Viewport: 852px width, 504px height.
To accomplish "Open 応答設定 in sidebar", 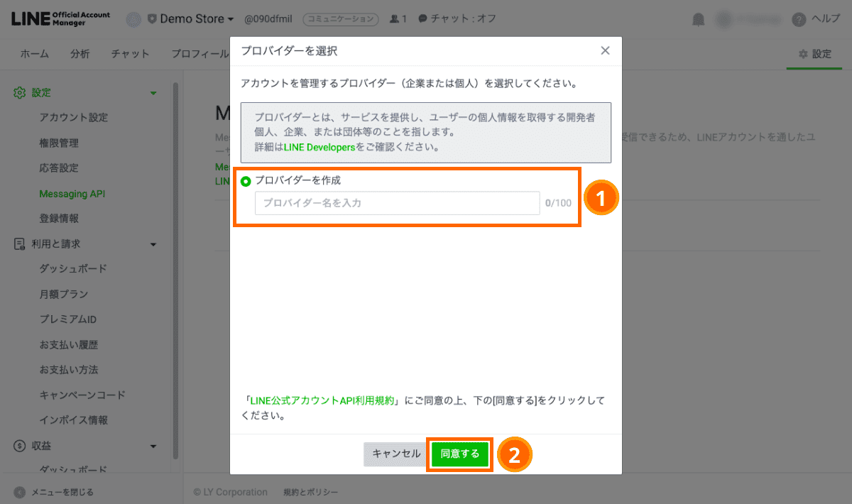I will click(59, 168).
